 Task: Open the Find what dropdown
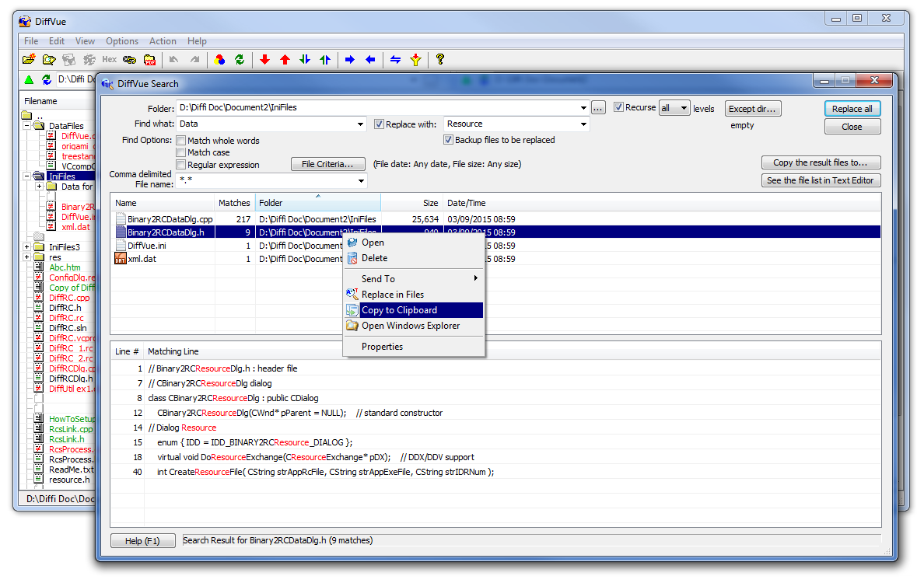361,124
